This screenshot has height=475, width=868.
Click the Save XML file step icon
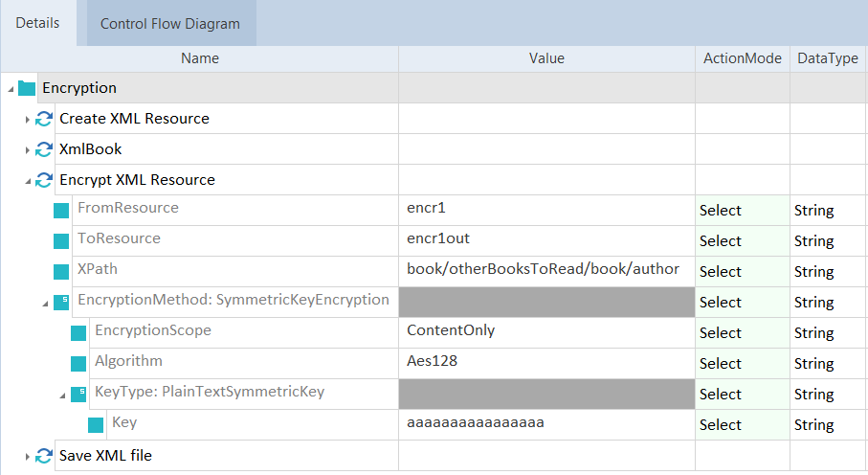tap(44, 456)
